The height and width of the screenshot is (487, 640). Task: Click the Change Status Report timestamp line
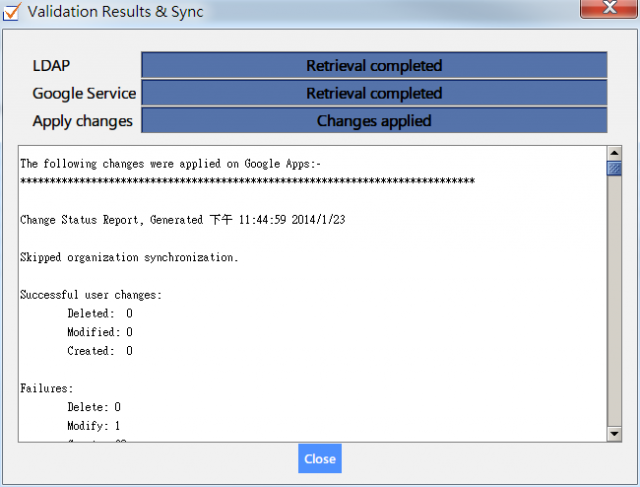[x=183, y=220]
